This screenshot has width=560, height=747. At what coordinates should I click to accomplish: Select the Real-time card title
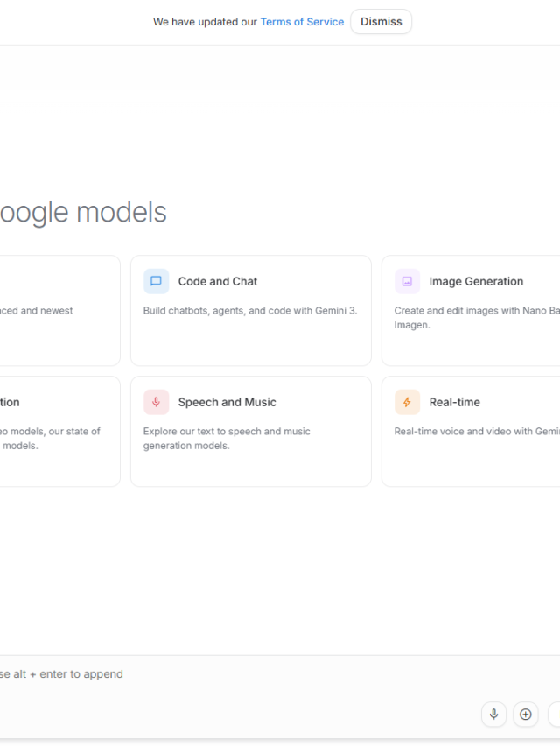454,403
